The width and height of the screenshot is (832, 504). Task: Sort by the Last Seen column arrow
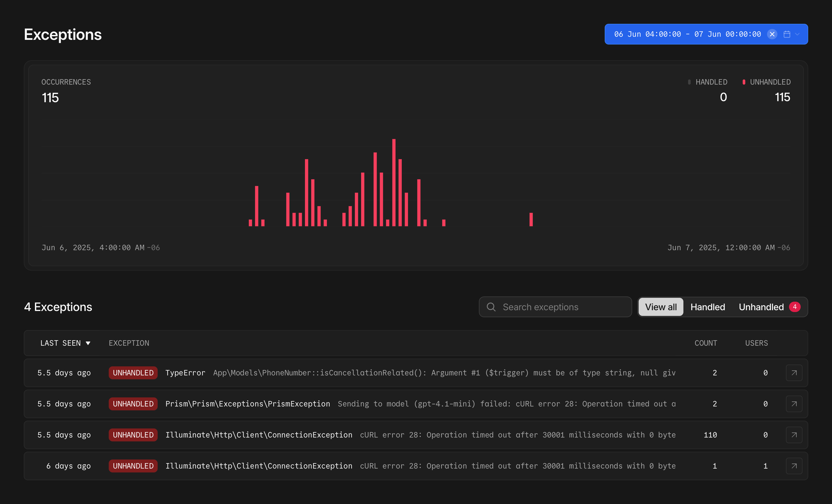point(88,343)
